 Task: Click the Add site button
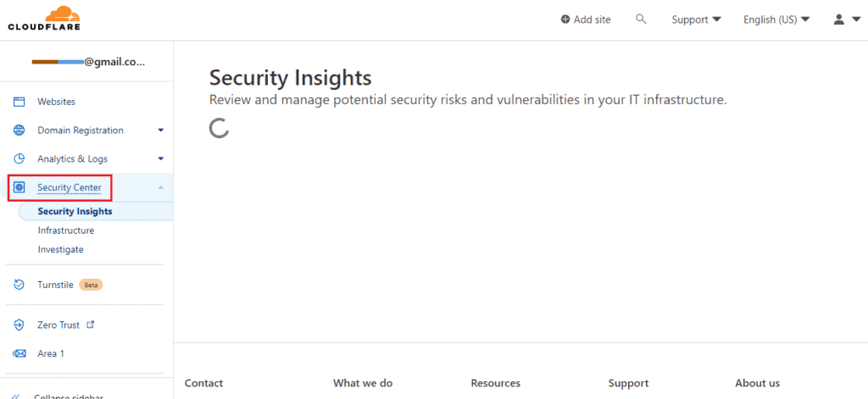pyautogui.click(x=586, y=19)
